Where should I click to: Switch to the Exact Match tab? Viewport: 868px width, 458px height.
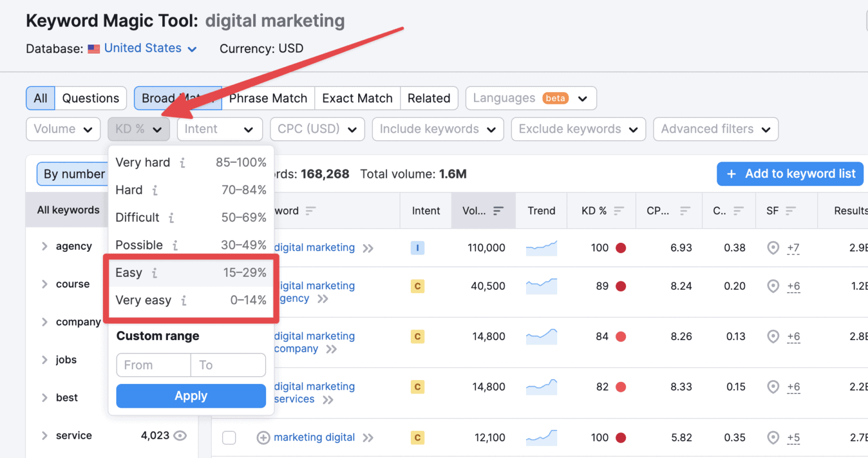(x=357, y=98)
